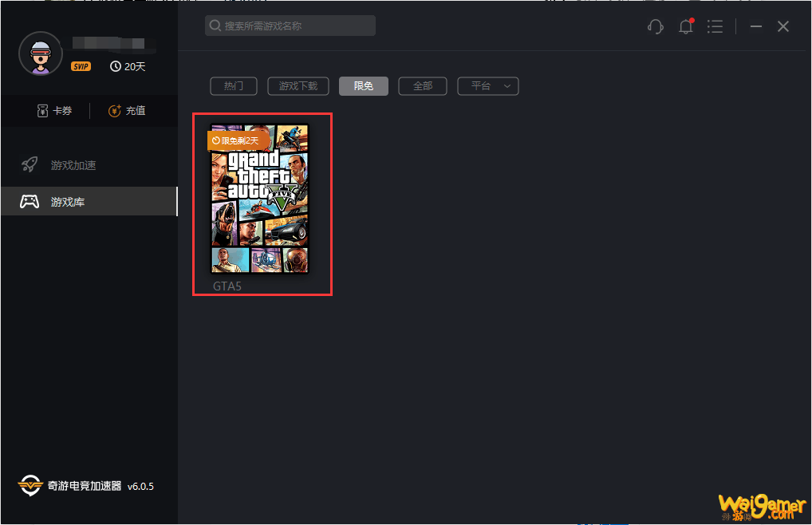812x525 pixels.
Task: Open the list menu icon
Action: coord(715,26)
